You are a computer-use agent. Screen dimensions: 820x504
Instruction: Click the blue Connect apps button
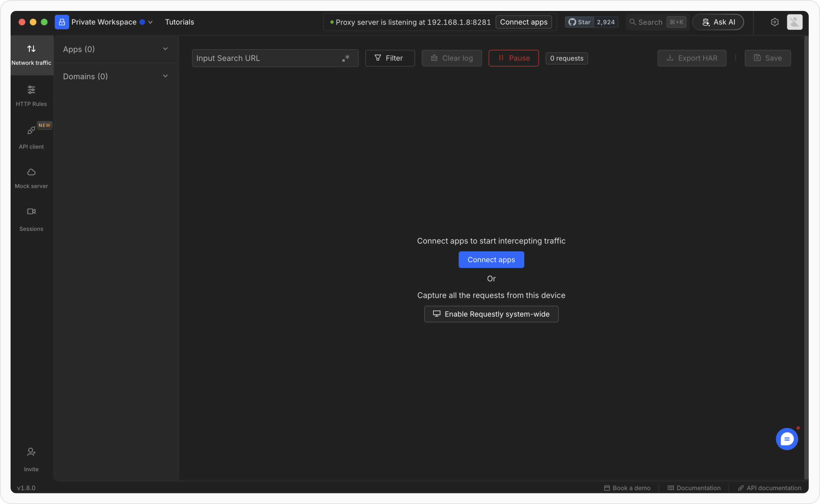coord(491,260)
